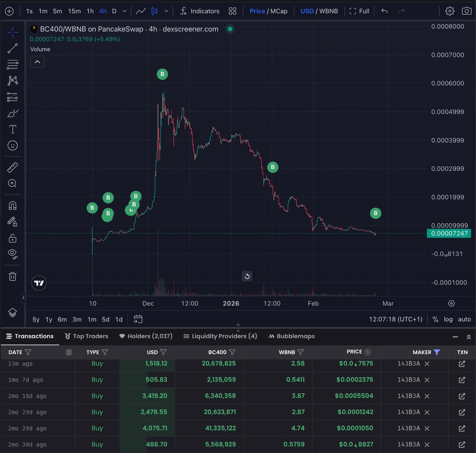
Task: Click the TradingView logo
Action: pos(39,283)
